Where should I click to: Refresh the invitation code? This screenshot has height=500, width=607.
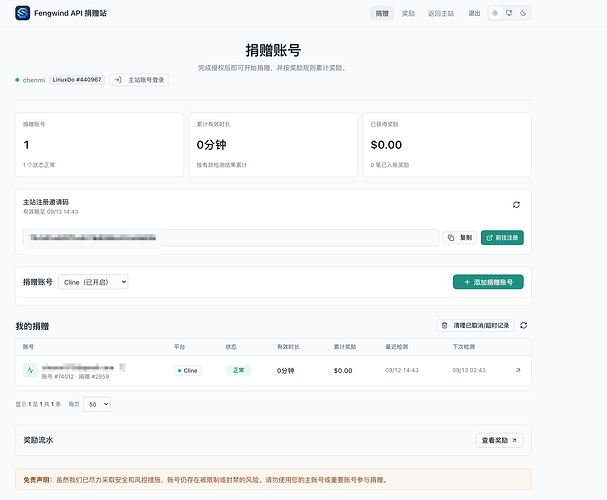(516, 204)
